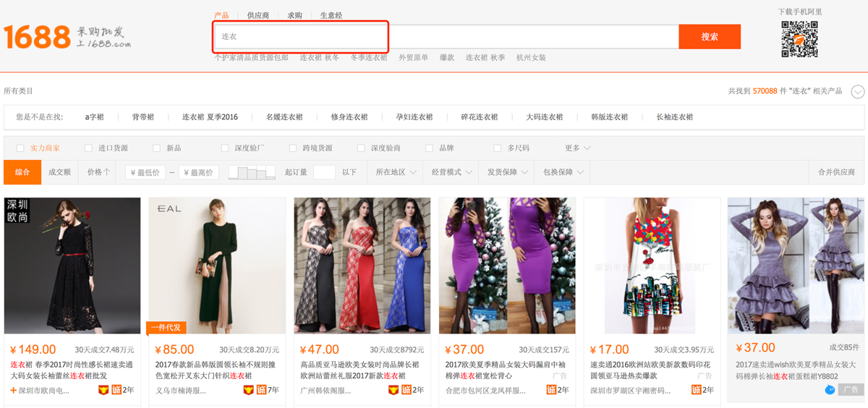Open the colorful printed white dress thumbnail

(x=652, y=265)
